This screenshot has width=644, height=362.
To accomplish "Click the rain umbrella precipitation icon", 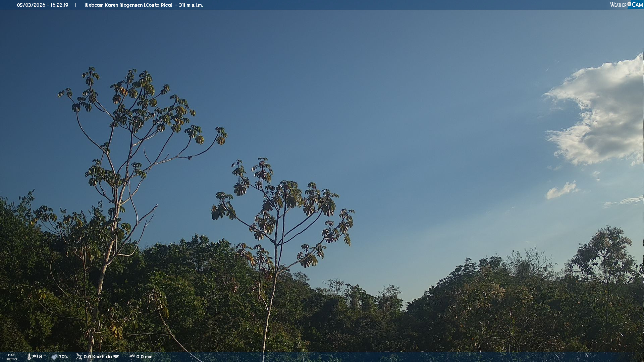I will click(132, 357).
